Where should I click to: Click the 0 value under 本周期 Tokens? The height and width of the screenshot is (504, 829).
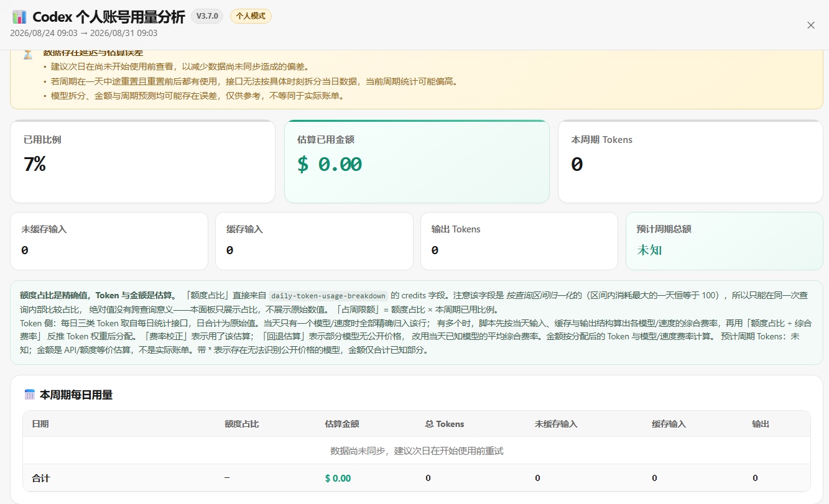(577, 164)
